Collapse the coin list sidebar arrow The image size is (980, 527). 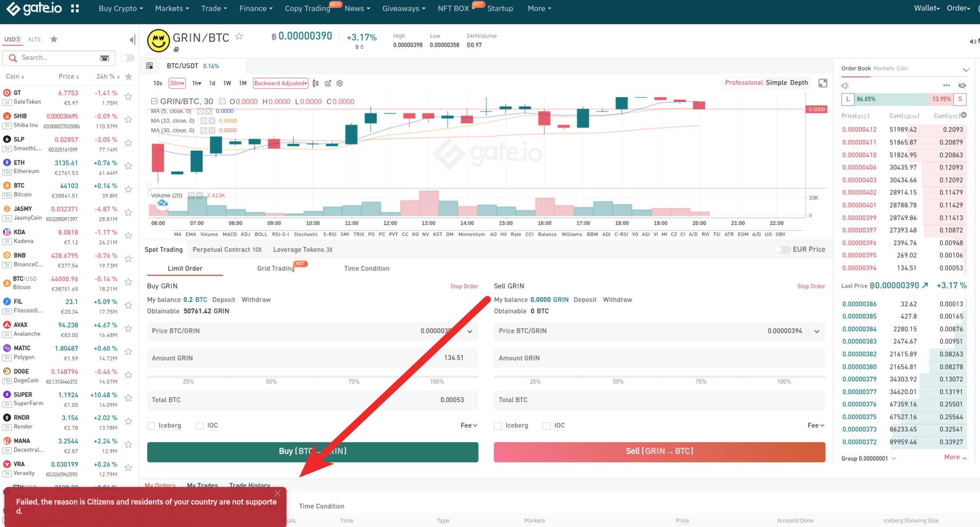132,40
